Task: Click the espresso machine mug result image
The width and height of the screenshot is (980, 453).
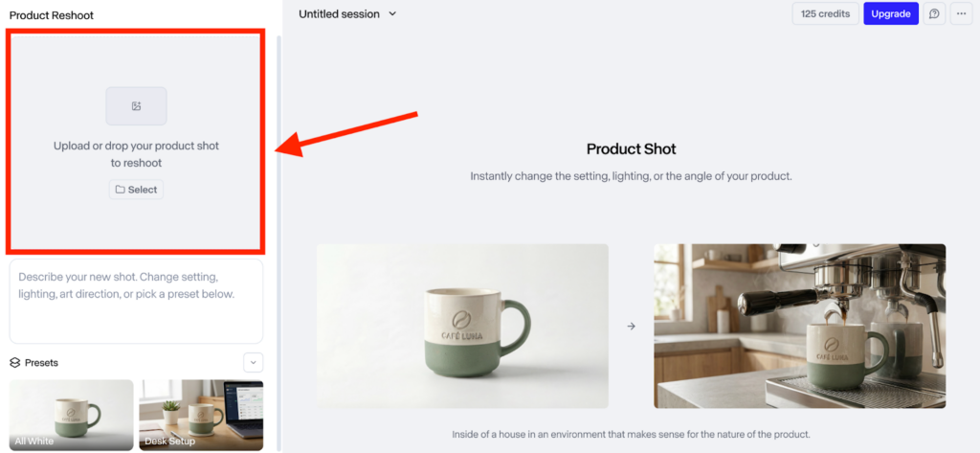Action: [799, 326]
